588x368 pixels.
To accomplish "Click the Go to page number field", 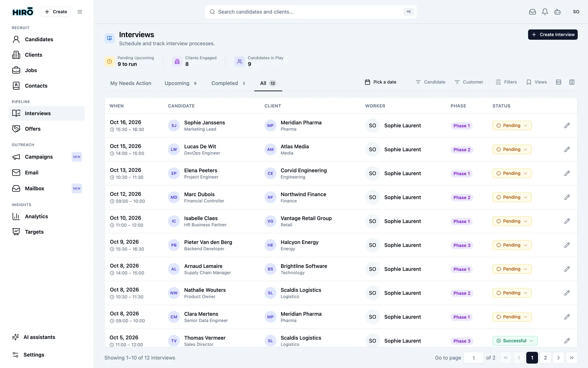I will pos(474,358).
